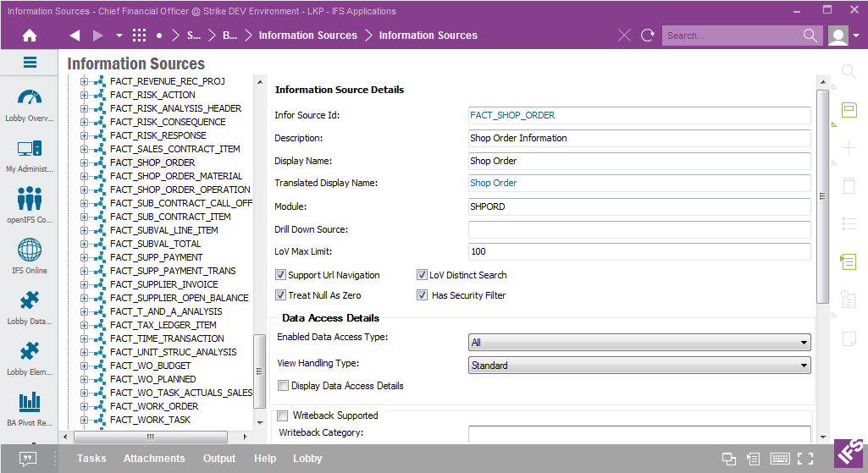The width and height of the screenshot is (868, 473).
Task: Click into the LoV Max Limit field
Action: [639, 251]
